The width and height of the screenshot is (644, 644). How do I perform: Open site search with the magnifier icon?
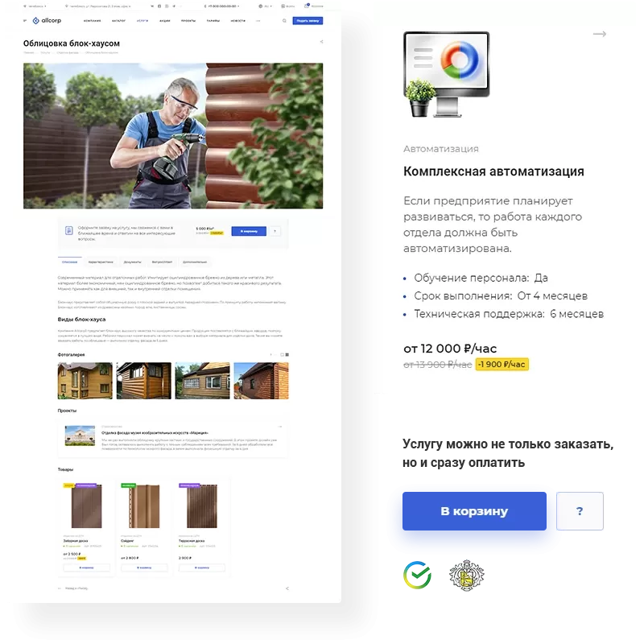(x=284, y=21)
